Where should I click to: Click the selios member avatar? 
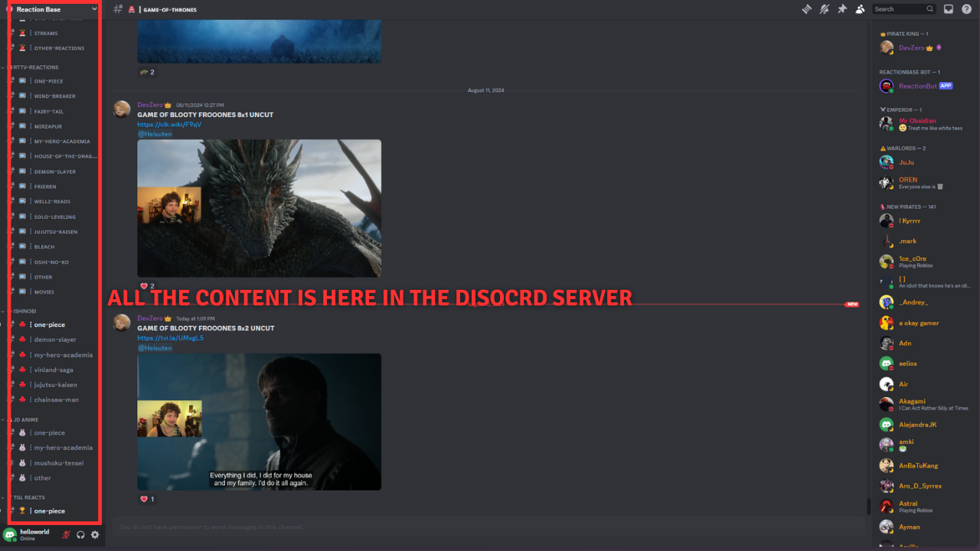coord(886,364)
